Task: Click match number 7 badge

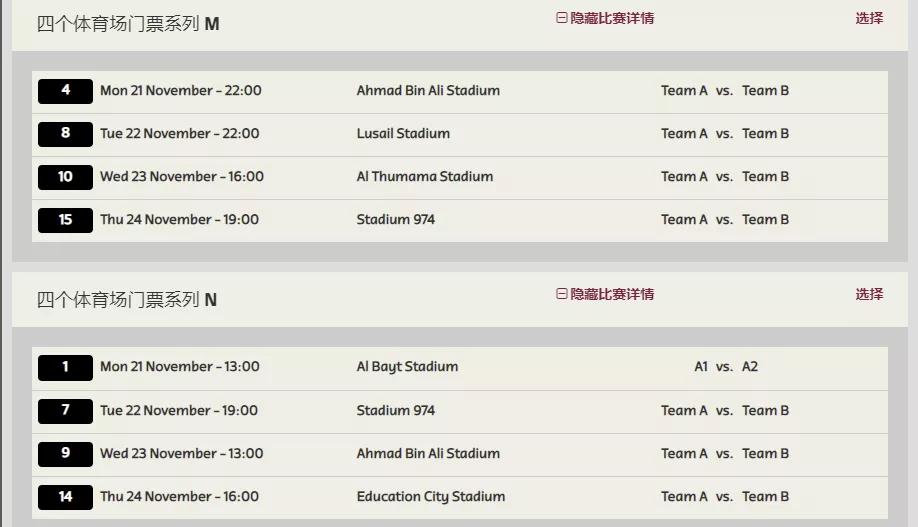Action: [x=65, y=411]
